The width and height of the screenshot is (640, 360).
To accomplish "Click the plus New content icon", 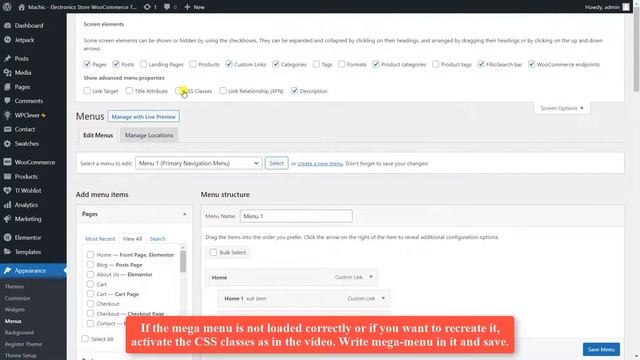I will click(187, 7).
